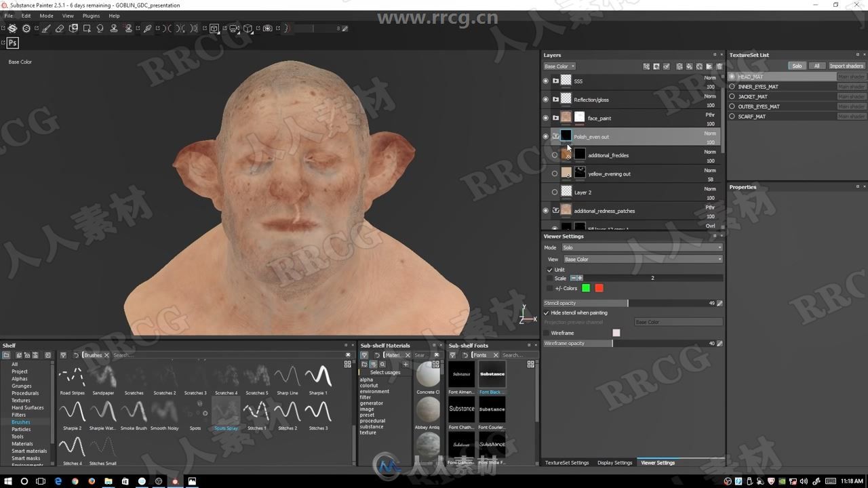Image resolution: width=868 pixels, height=488 pixels.
Task: Add a fill layer in Layers panel
Action: pyautogui.click(x=690, y=66)
